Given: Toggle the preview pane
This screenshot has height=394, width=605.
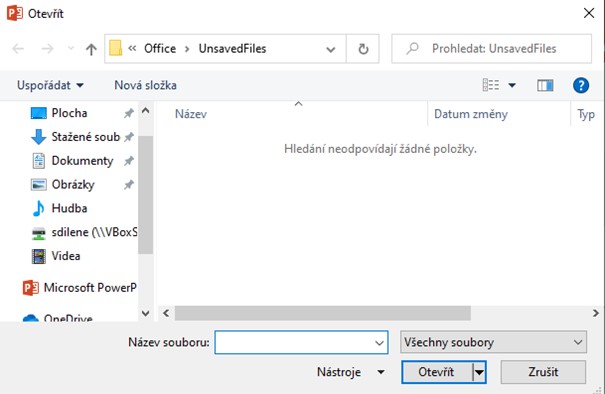Looking at the screenshot, I should coord(545,85).
